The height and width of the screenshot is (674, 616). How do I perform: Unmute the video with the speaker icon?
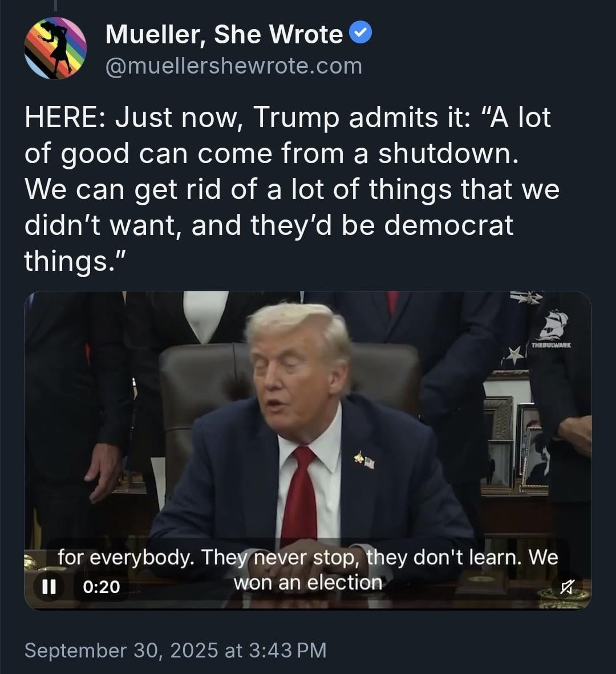click(x=568, y=586)
